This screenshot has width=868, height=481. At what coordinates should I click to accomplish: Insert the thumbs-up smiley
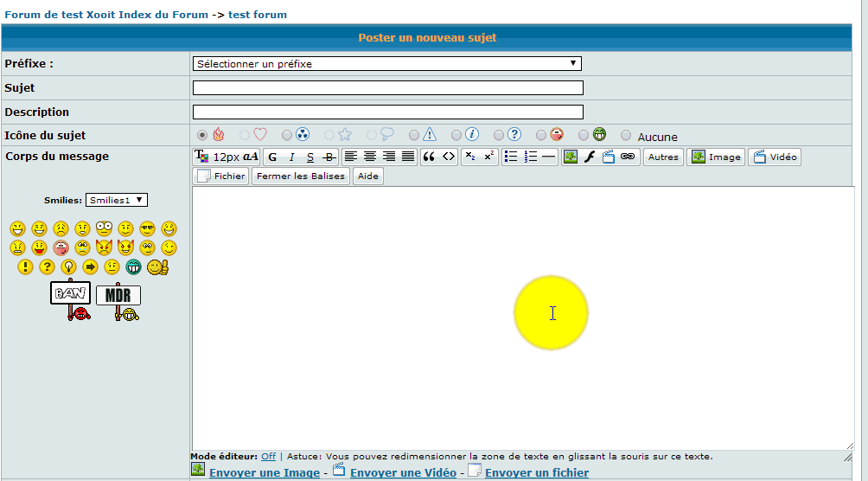tap(157, 267)
